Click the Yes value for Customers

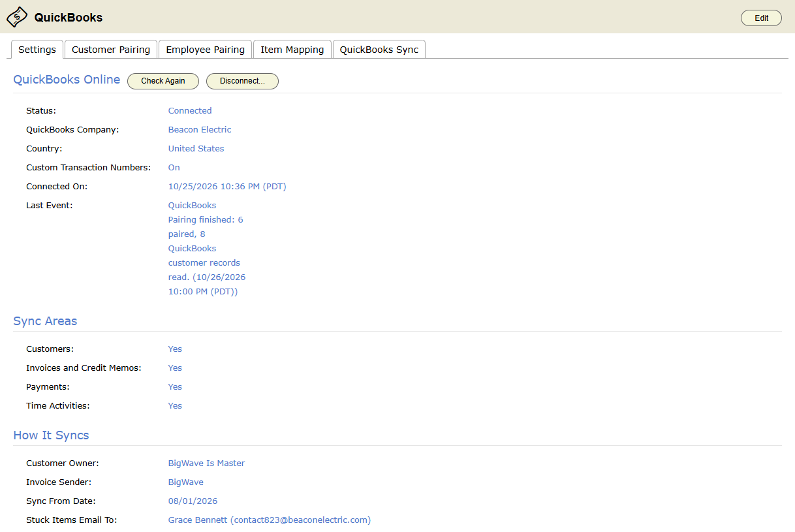(x=175, y=349)
